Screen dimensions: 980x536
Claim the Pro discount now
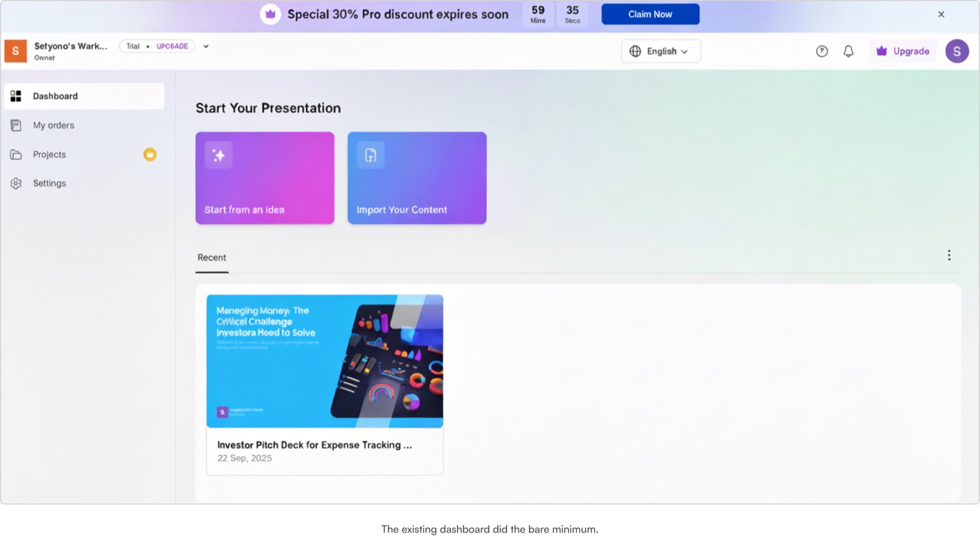coord(650,14)
